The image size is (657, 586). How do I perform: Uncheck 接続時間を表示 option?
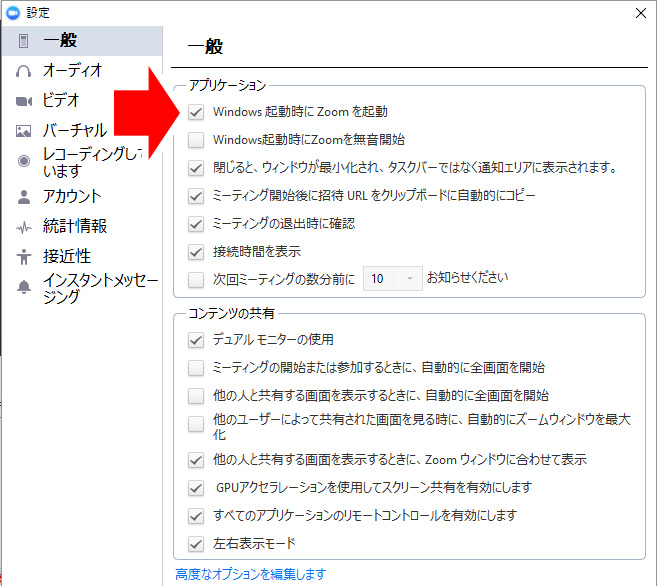(196, 251)
